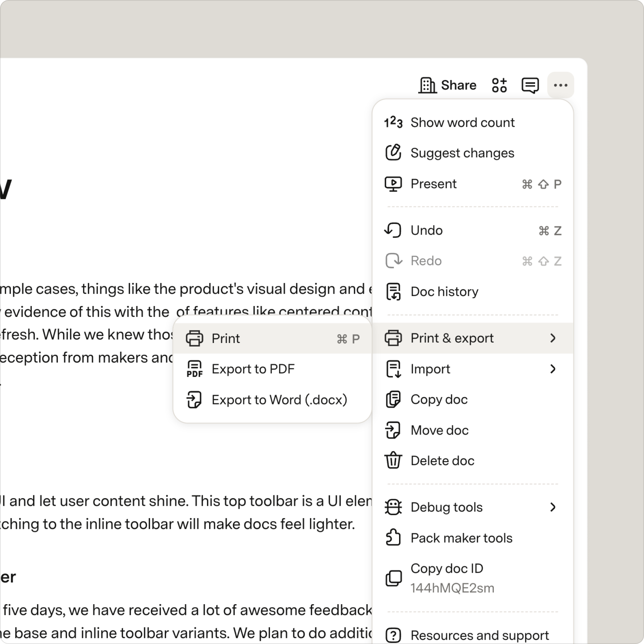The image size is (644, 644).
Task: Open Resources and support
Action: (473, 635)
